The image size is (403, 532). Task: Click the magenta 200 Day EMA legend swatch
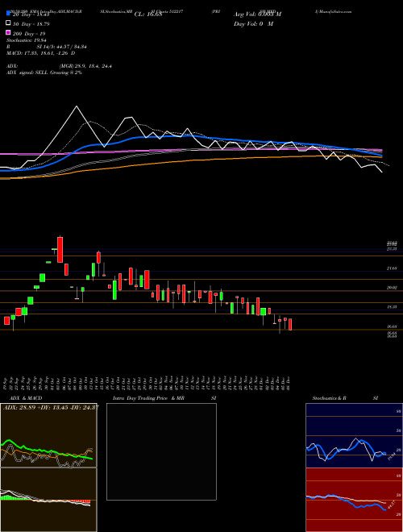(x=8, y=32)
